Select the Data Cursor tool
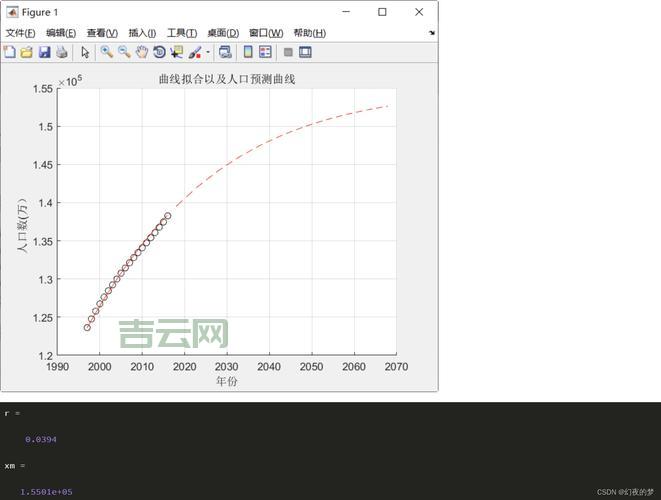Screen dimensions: 661x500 click(x=177, y=52)
